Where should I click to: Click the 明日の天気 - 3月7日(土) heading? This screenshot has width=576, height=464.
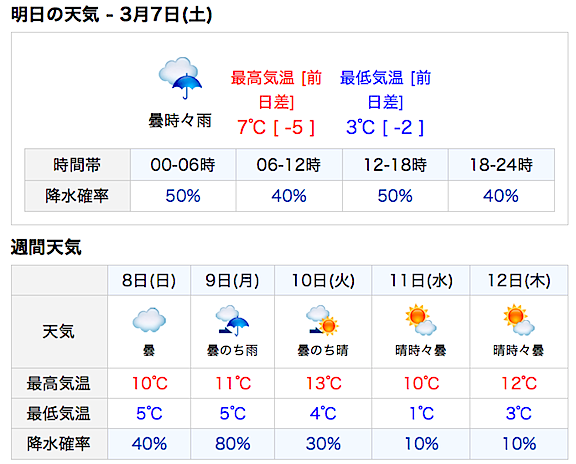pyautogui.click(x=112, y=15)
